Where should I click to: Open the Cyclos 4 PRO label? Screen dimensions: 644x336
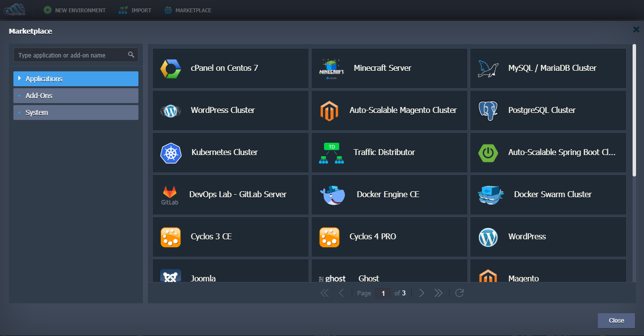coord(373,237)
